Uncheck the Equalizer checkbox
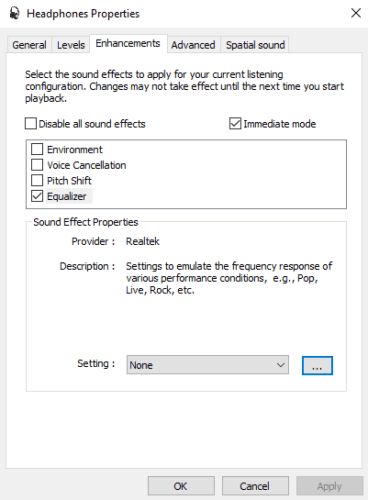368x500 pixels. coord(37,196)
